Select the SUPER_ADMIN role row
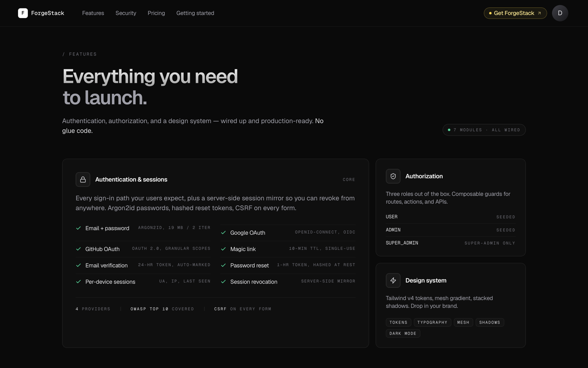Image resolution: width=588 pixels, height=368 pixels. coord(451,243)
